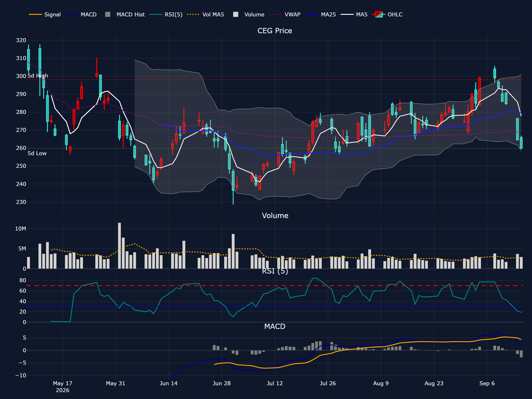
Task: Click the "5M" volume axis tick
Action: coord(22,249)
